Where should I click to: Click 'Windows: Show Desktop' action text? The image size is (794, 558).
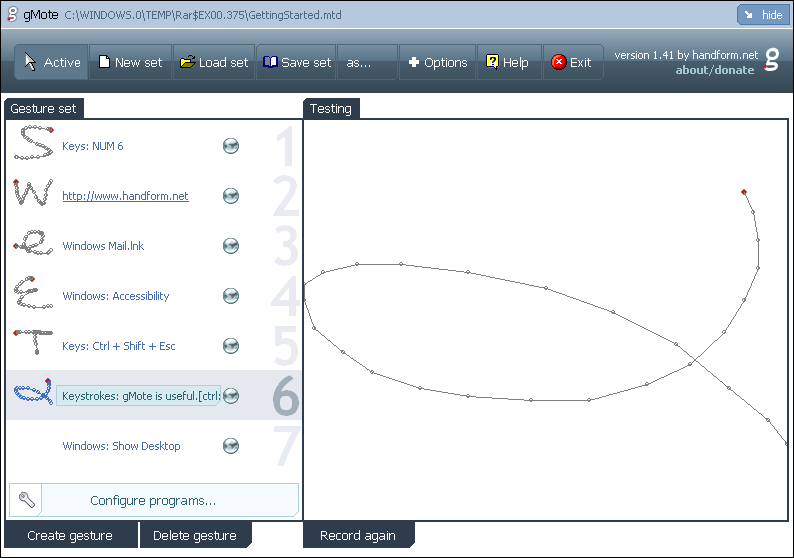pos(122,446)
